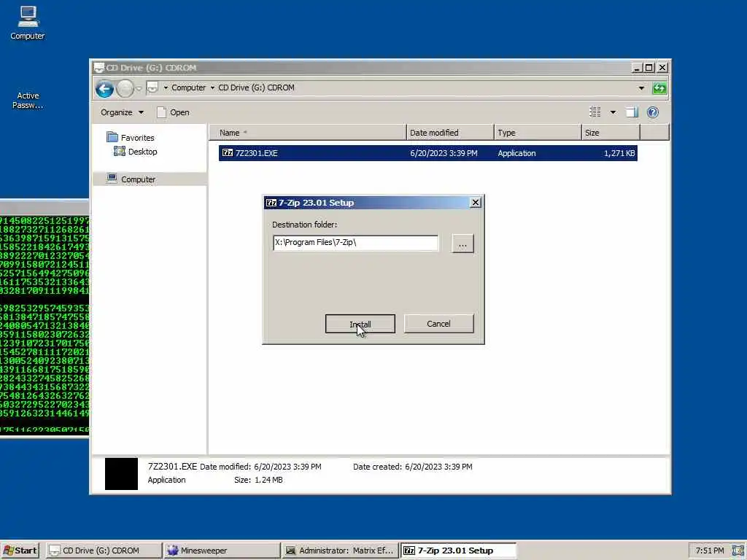
Task: Change the view with the views icon
Action: pyautogui.click(x=595, y=112)
